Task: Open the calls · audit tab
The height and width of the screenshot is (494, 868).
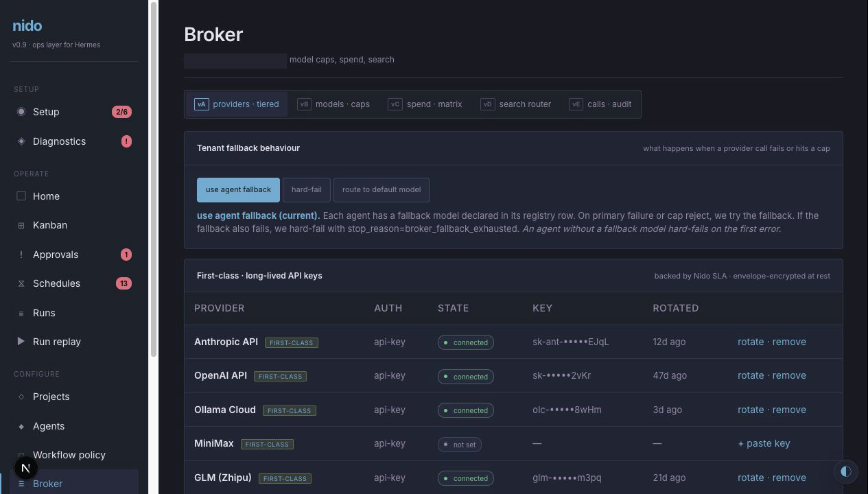Action: coord(600,104)
